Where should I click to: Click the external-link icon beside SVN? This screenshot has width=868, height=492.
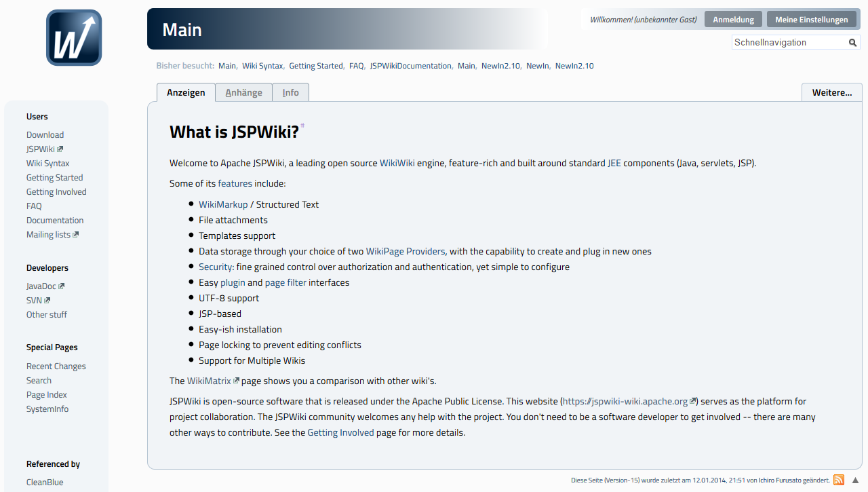point(47,300)
